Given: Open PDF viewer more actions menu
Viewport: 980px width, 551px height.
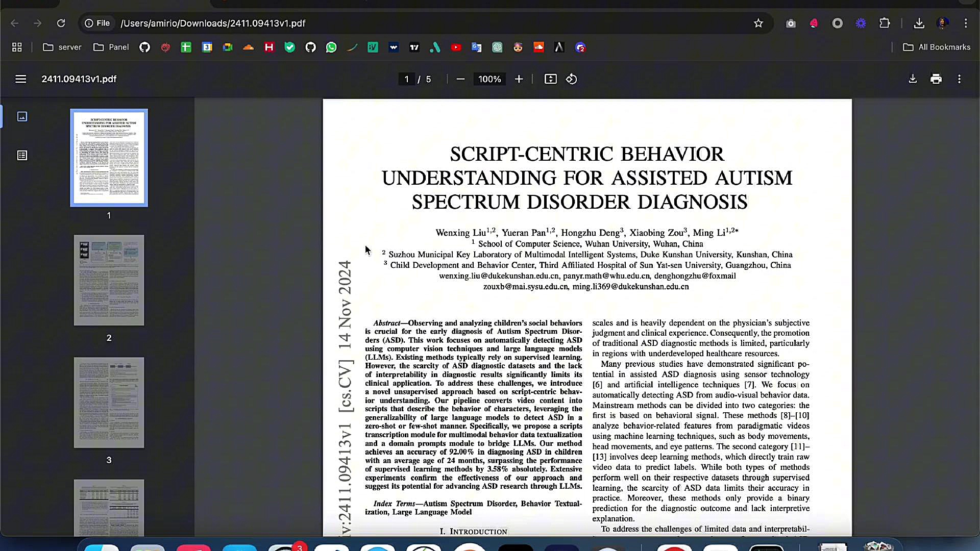Looking at the screenshot, I should 959,79.
